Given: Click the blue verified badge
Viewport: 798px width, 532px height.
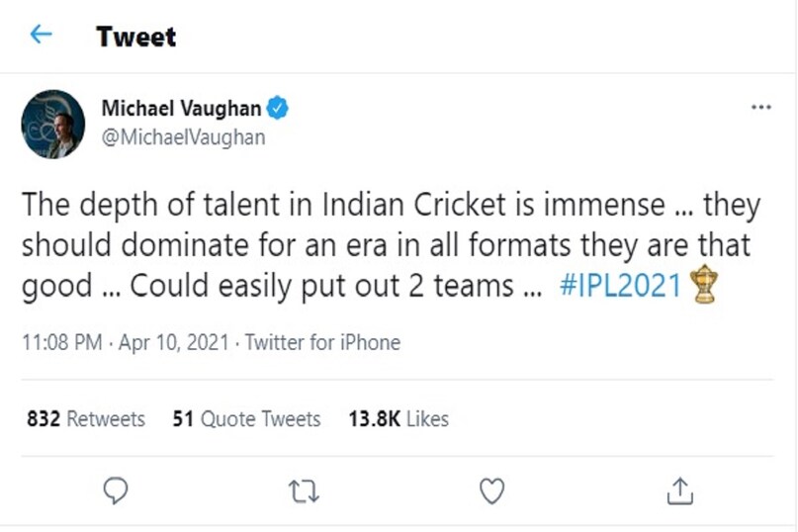Looking at the screenshot, I should point(278,109).
